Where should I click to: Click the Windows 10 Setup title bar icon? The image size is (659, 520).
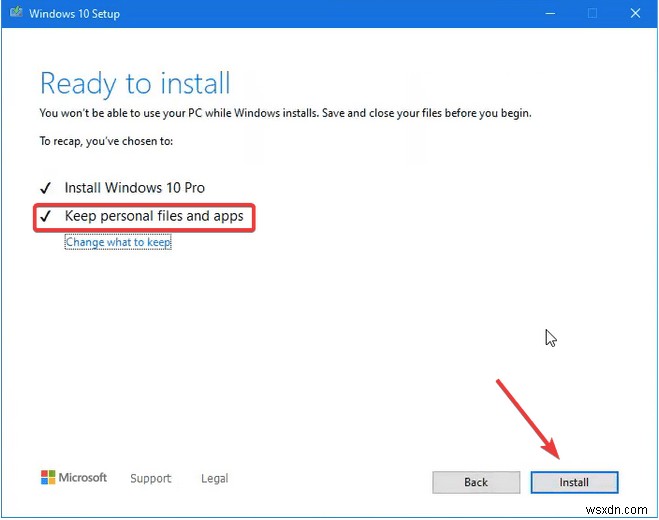click(x=16, y=12)
